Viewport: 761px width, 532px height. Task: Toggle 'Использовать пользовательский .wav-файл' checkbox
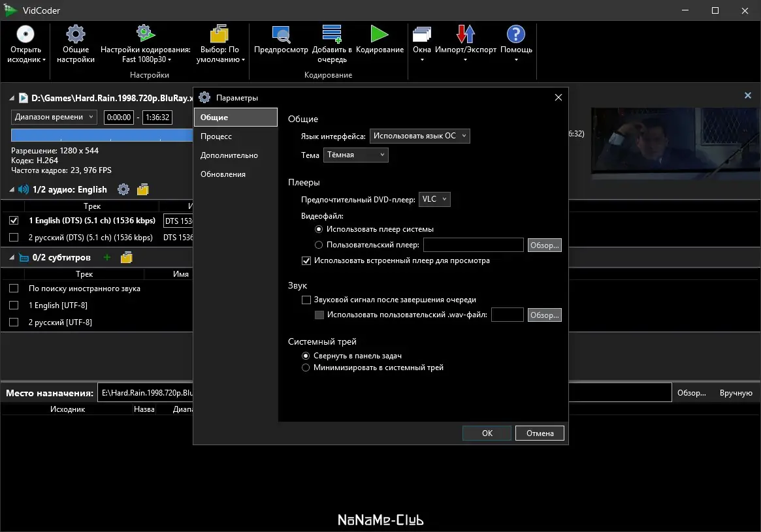[319, 315]
